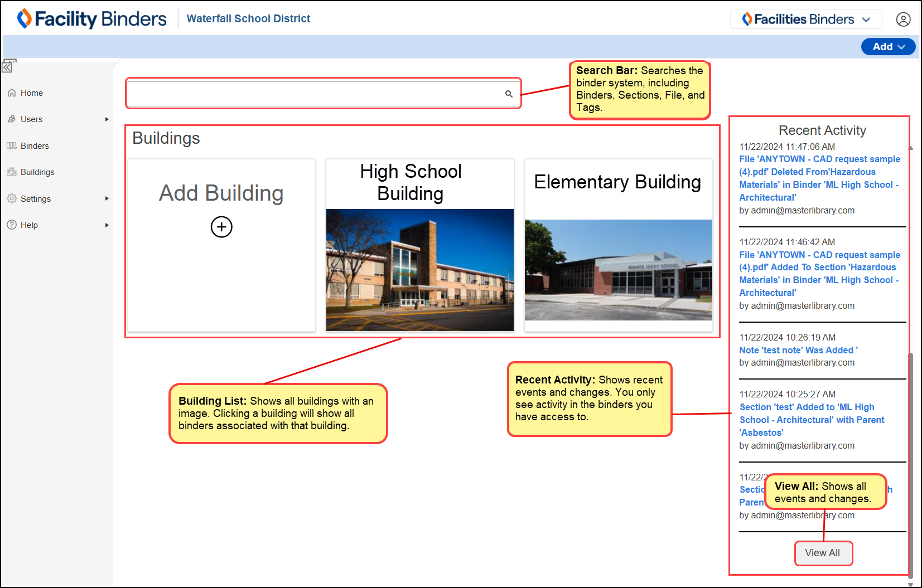Click the scrollbar down arrow in Recent Activity

pos(910,584)
